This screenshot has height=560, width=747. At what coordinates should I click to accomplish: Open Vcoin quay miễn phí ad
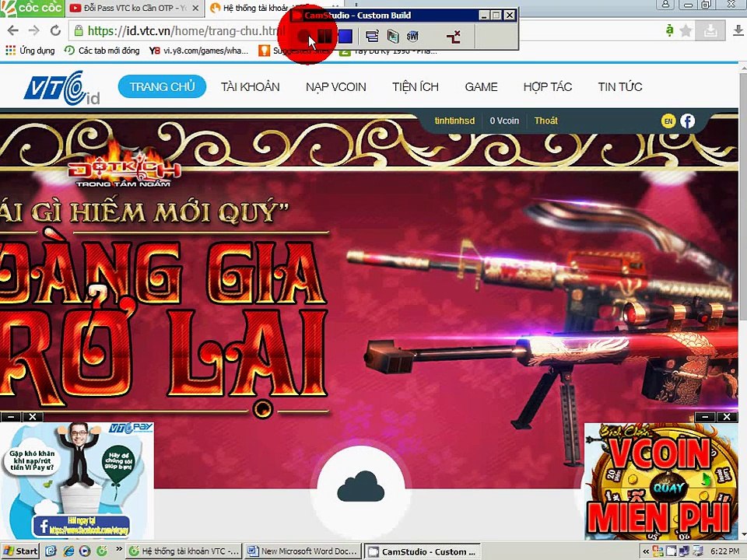coord(661,481)
